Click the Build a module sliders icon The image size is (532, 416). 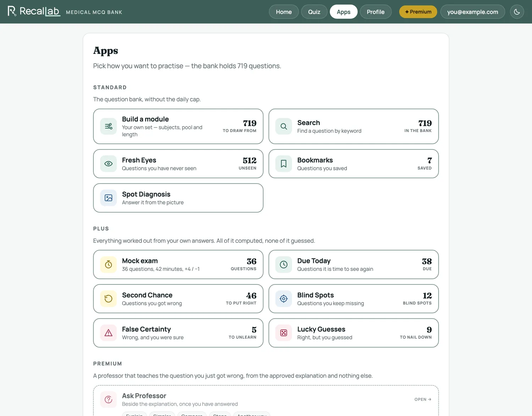109,126
